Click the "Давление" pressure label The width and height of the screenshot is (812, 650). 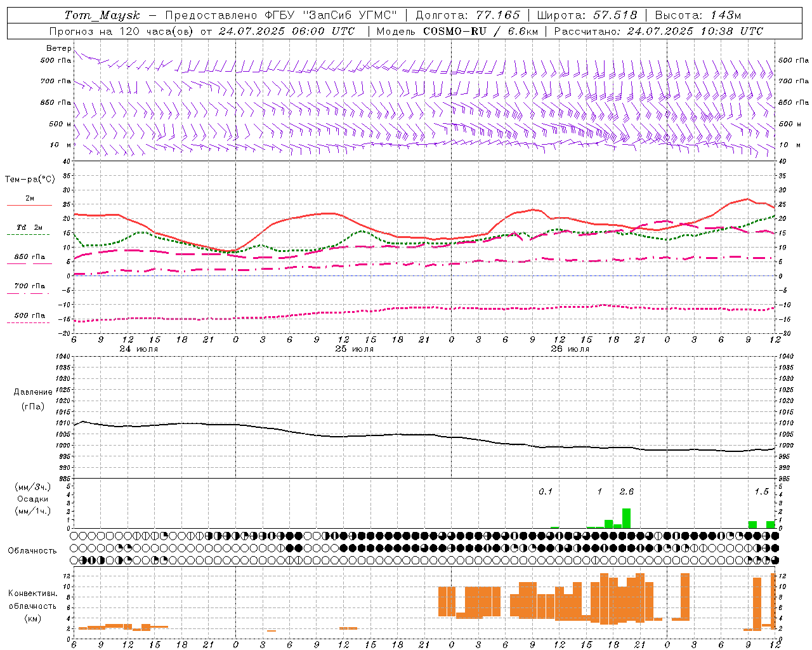[x=33, y=392]
